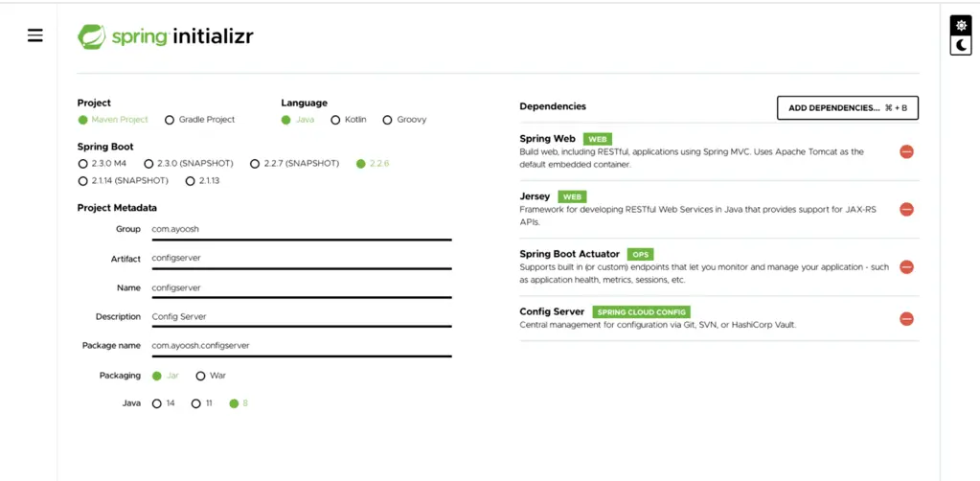Select Java version 14
This screenshot has height=481, width=980.
(164, 403)
